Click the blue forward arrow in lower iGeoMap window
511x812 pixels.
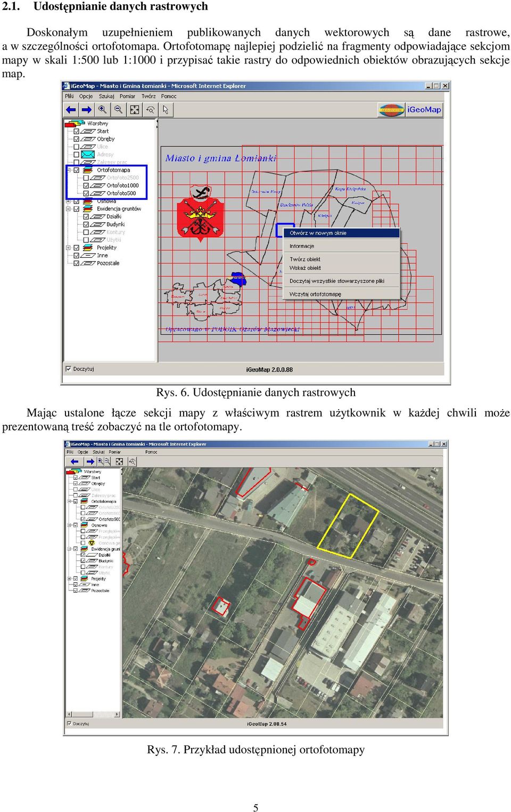[x=89, y=461]
